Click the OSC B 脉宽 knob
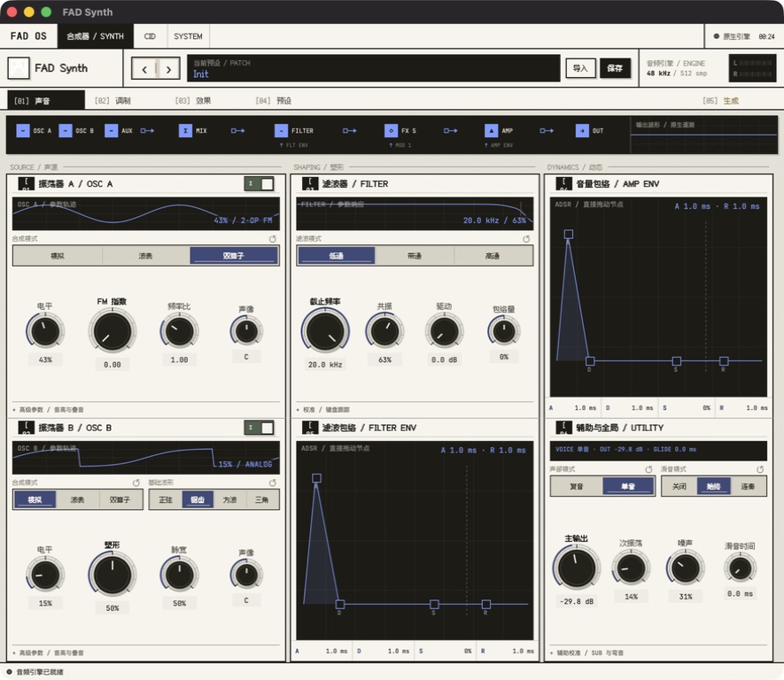 179,575
